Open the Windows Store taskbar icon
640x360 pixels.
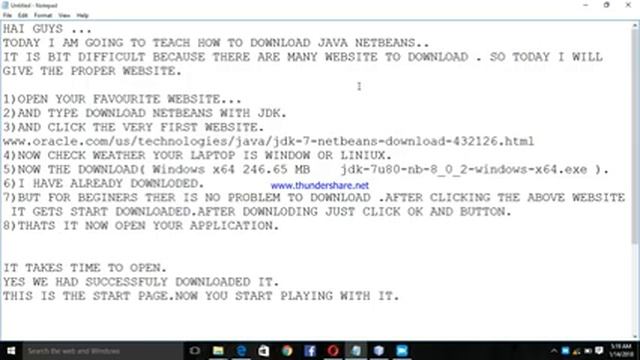point(264,351)
